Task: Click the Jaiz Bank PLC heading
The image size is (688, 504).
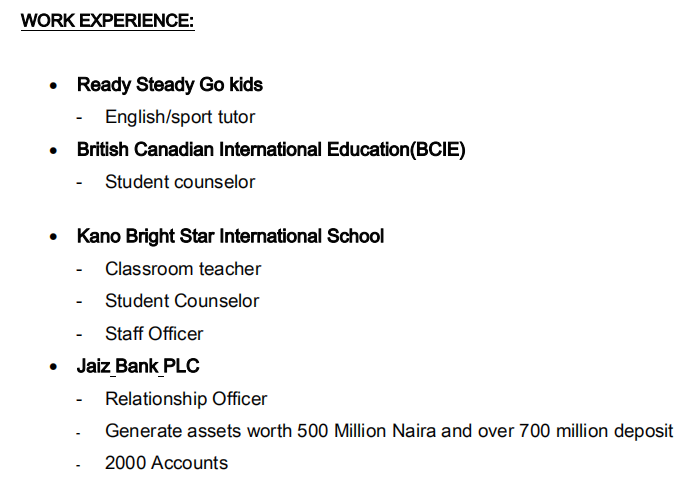Action: [x=138, y=367]
